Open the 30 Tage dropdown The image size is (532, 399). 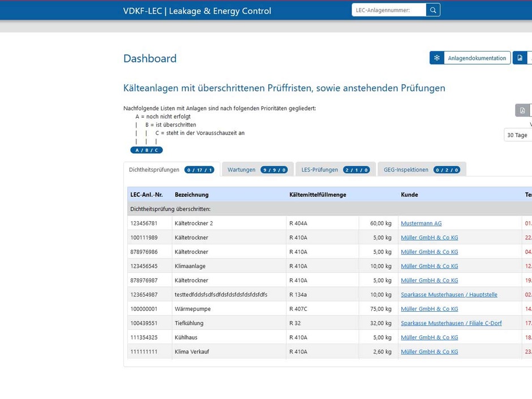point(518,135)
